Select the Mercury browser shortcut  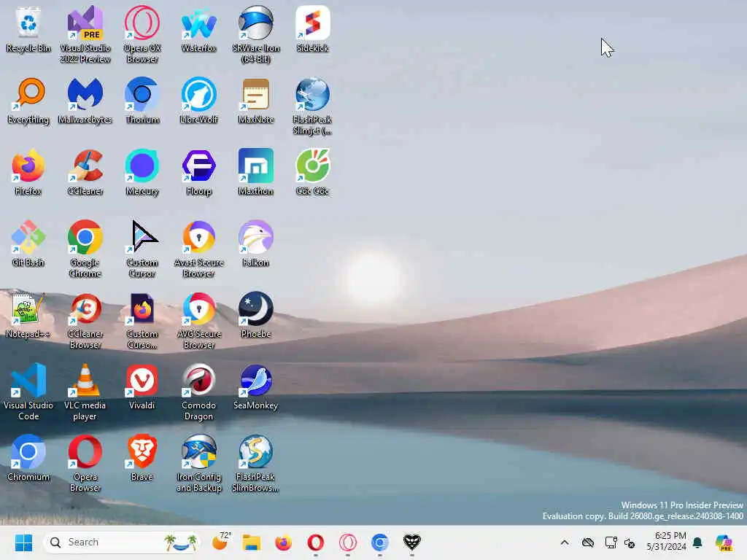142,172
